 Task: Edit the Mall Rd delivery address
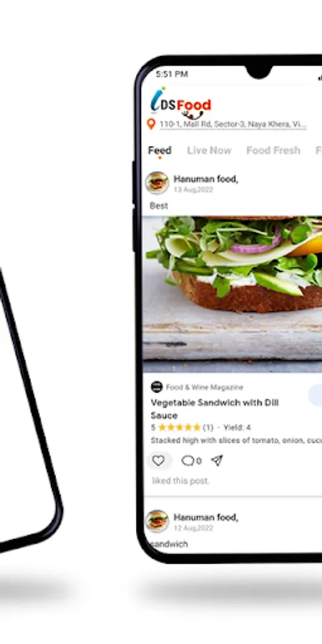click(x=233, y=124)
